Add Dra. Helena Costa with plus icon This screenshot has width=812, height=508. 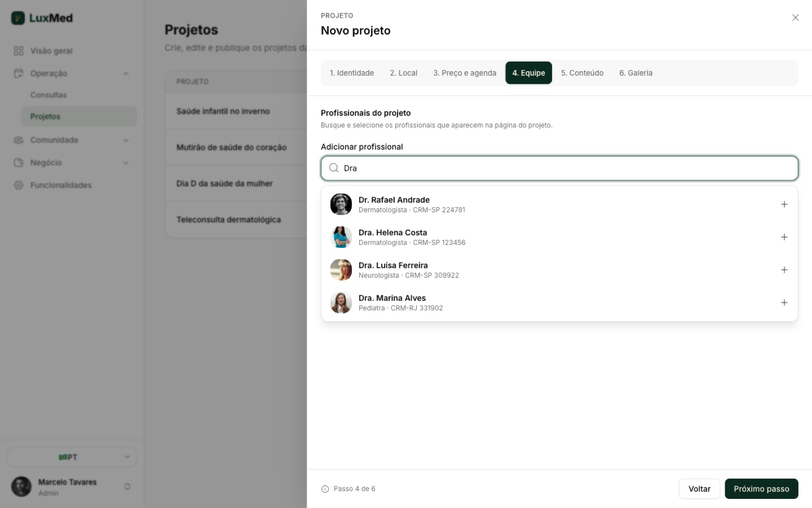(x=784, y=237)
